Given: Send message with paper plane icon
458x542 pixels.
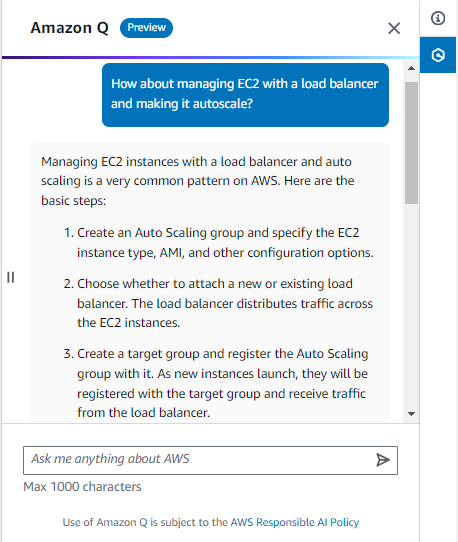Looking at the screenshot, I should pos(383,460).
